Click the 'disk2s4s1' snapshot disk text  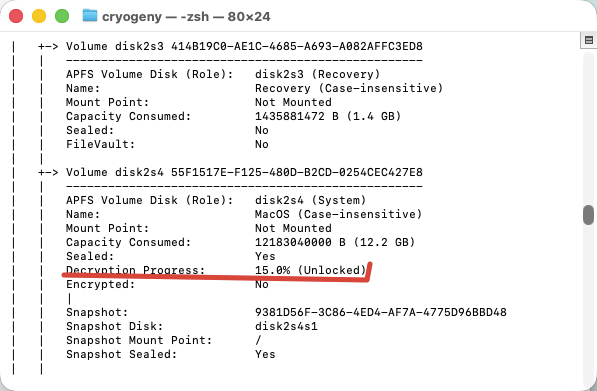[286, 326]
